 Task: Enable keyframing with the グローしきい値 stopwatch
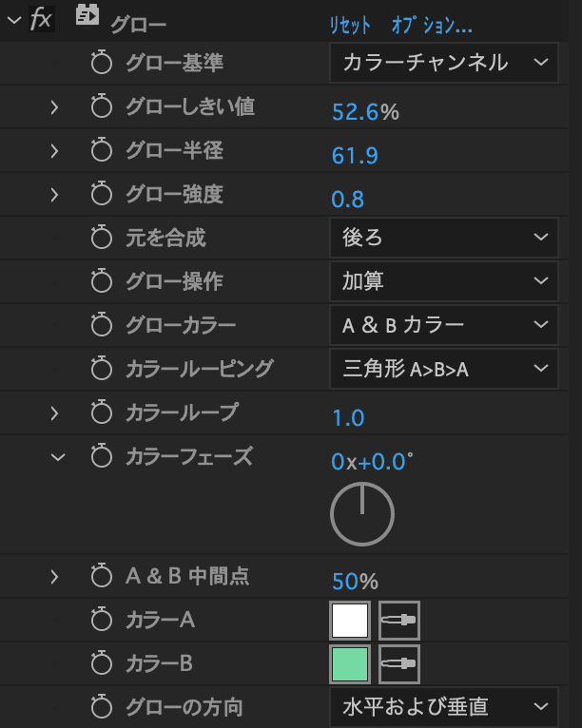pyautogui.click(x=101, y=106)
